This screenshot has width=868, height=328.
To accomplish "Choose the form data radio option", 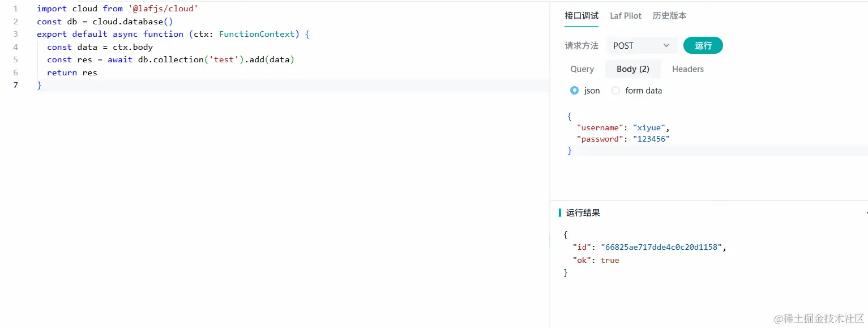I will pos(615,90).
